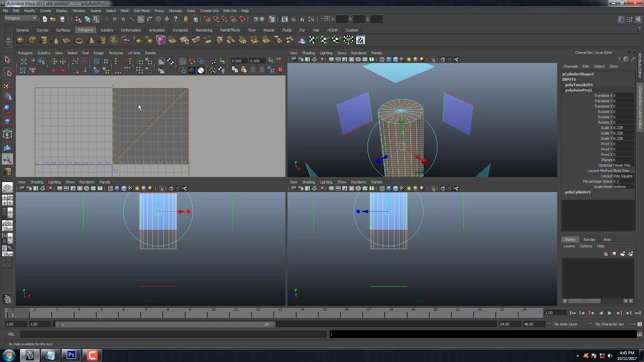644x362 pixels.
Task: Open the No Anim Layer dropdown
Action: 566,324
